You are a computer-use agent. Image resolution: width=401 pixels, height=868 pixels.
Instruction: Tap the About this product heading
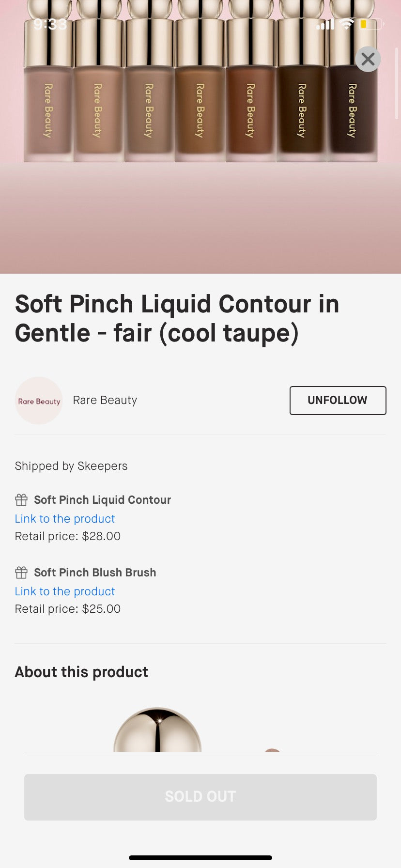tap(81, 672)
